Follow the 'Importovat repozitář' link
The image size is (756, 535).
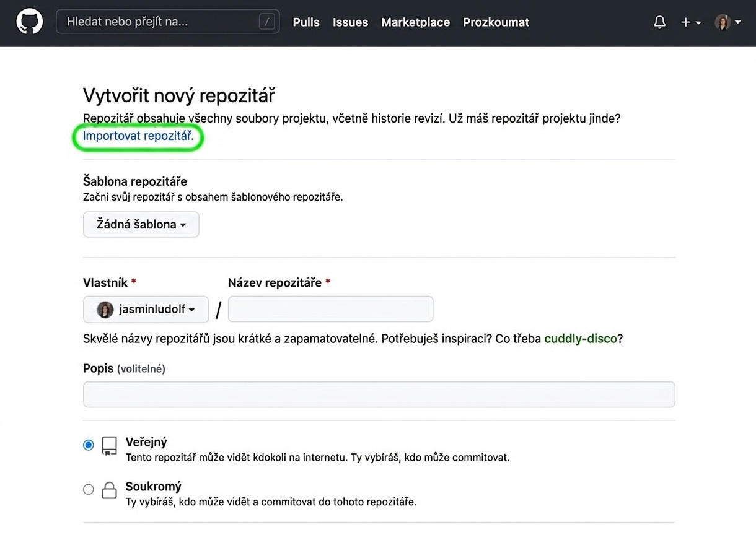[137, 136]
